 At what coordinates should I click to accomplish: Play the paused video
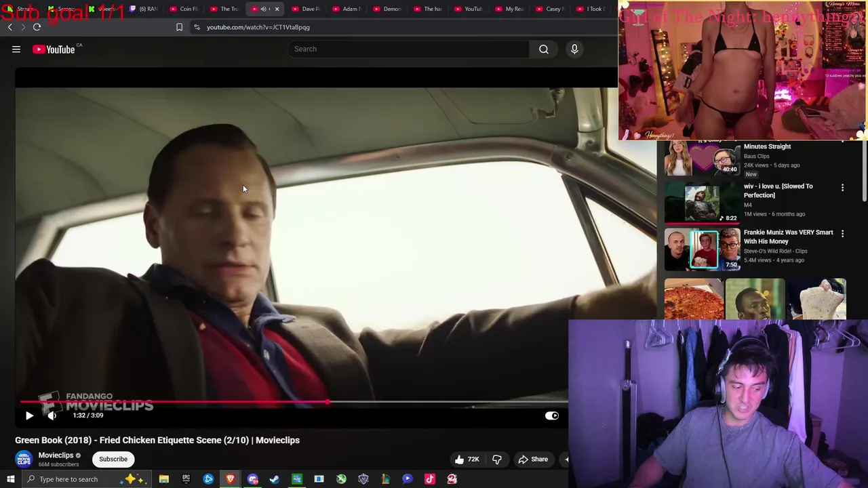coord(29,415)
